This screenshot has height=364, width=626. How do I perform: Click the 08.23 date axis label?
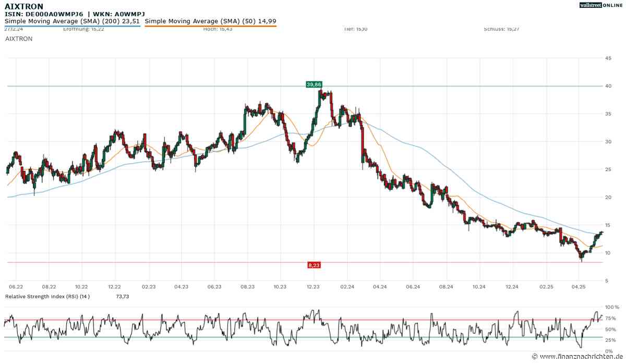[x=247, y=286]
